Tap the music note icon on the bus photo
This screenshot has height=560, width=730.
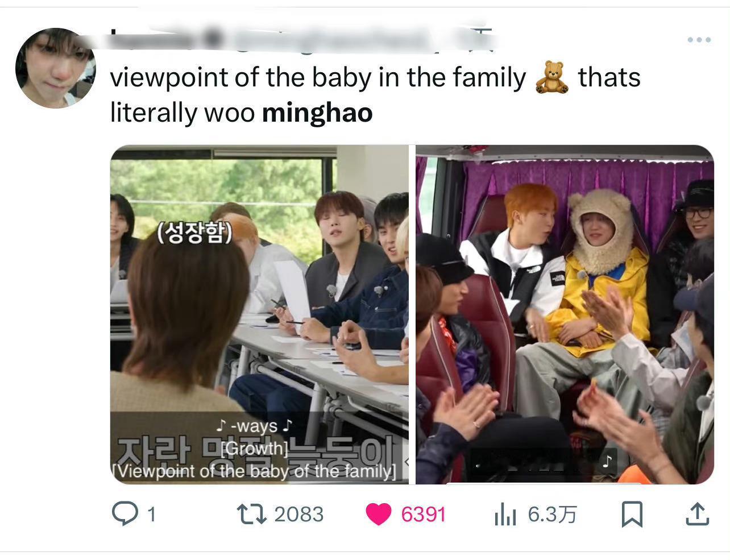(607, 460)
